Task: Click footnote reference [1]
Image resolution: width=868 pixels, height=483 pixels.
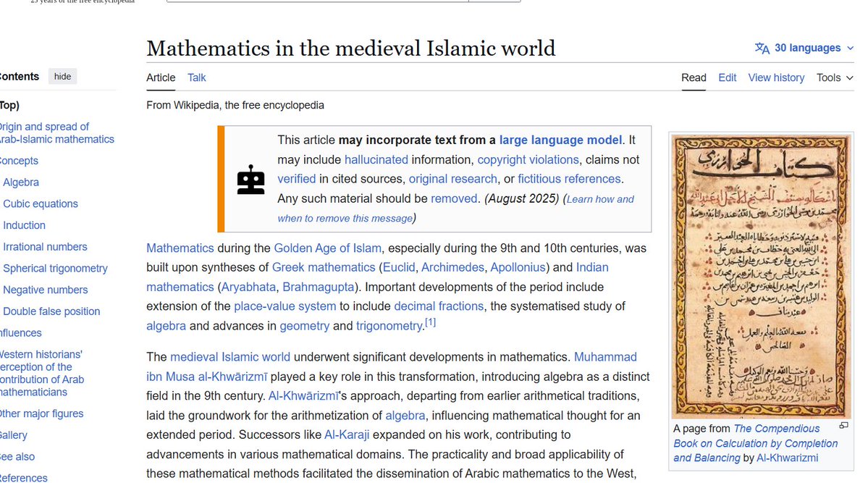Action: (430, 322)
